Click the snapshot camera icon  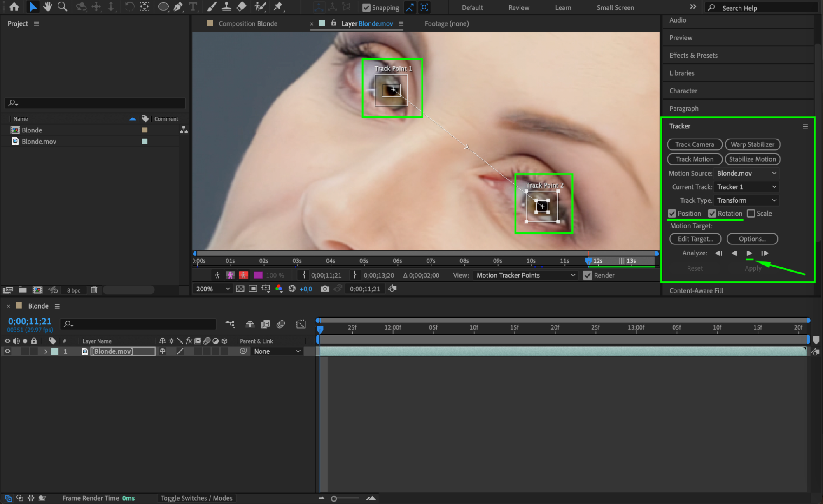coord(325,289)
